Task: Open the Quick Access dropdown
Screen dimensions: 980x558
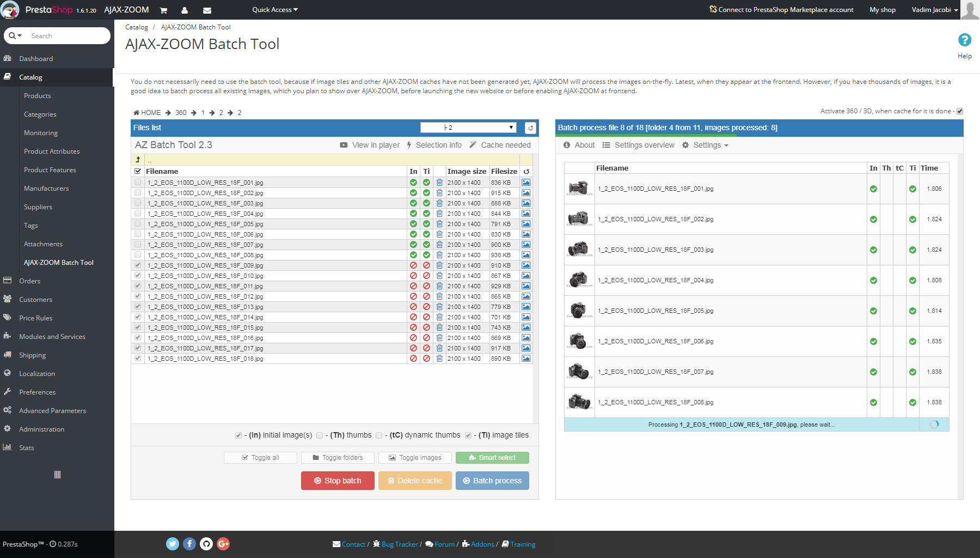Action: [275, 10]
